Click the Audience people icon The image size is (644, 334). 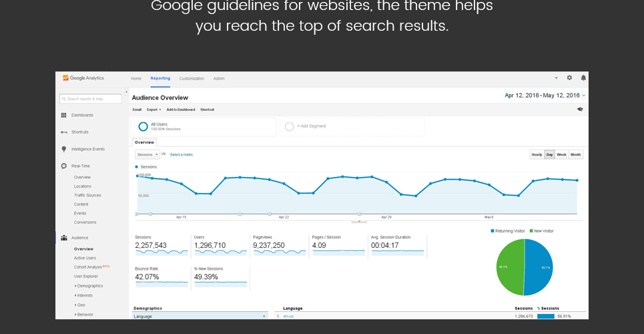point(63,238)
